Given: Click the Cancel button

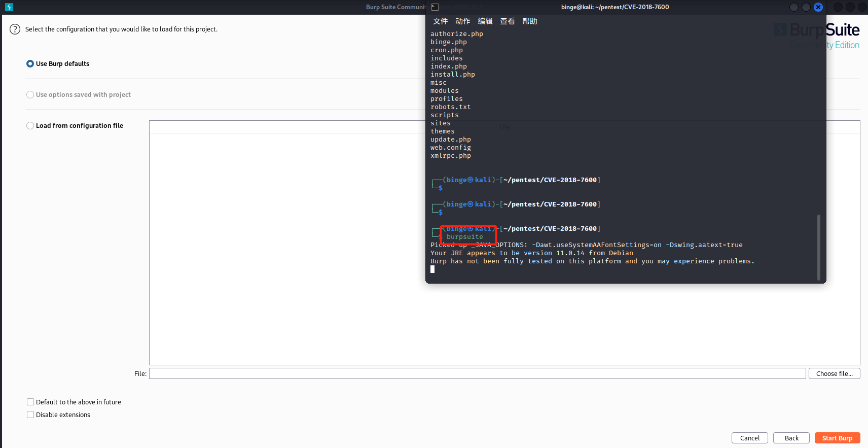Looking at the screenshot, I should (750, 438).
